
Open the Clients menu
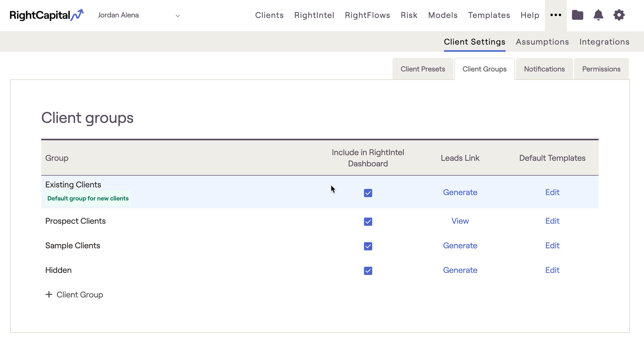269,15
